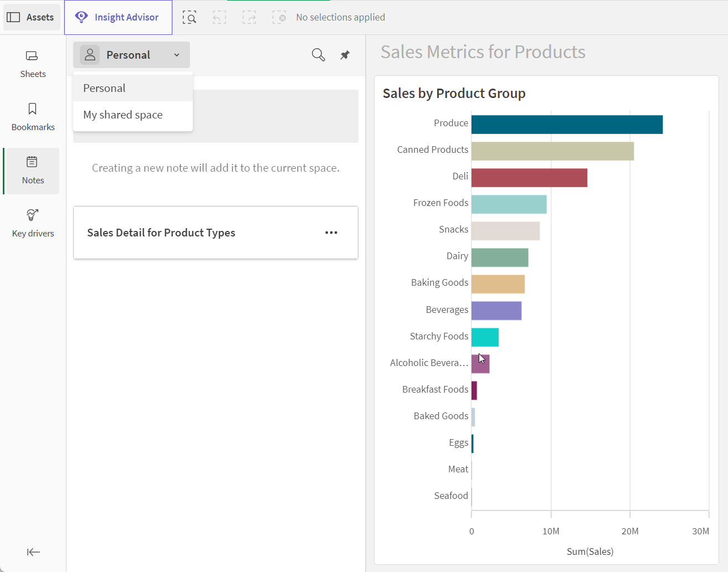Step back in selections
Screen dimensions: 728x572
click(219, 17)
